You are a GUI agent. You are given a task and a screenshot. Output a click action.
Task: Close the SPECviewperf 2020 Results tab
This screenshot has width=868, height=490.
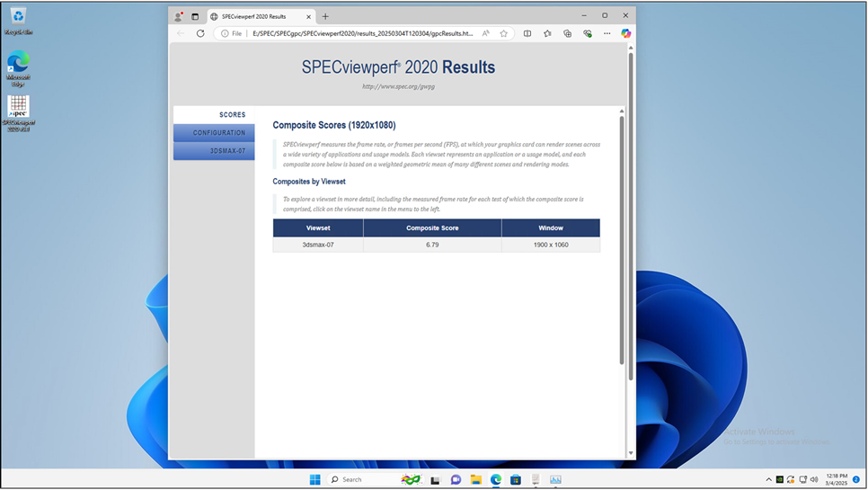pyautogui.click(x=308, y=16)
